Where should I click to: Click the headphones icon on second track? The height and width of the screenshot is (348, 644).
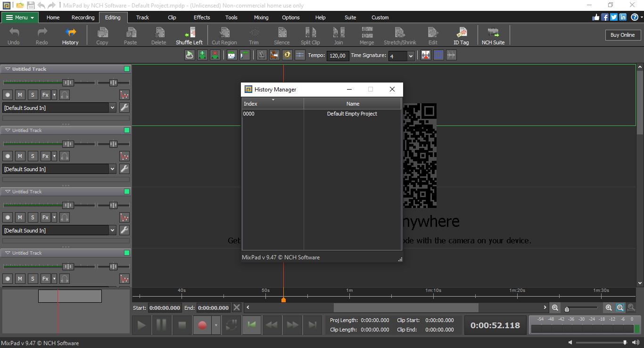65,156
